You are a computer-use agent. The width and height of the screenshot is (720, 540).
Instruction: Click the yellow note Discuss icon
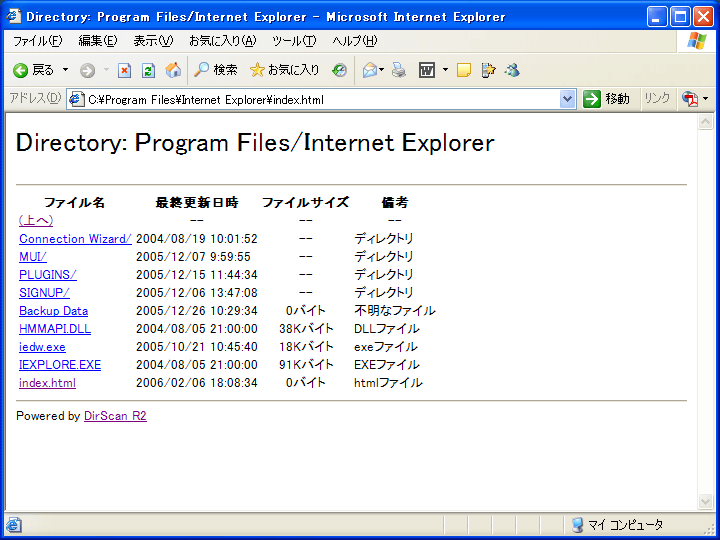(x=464, y=70)
